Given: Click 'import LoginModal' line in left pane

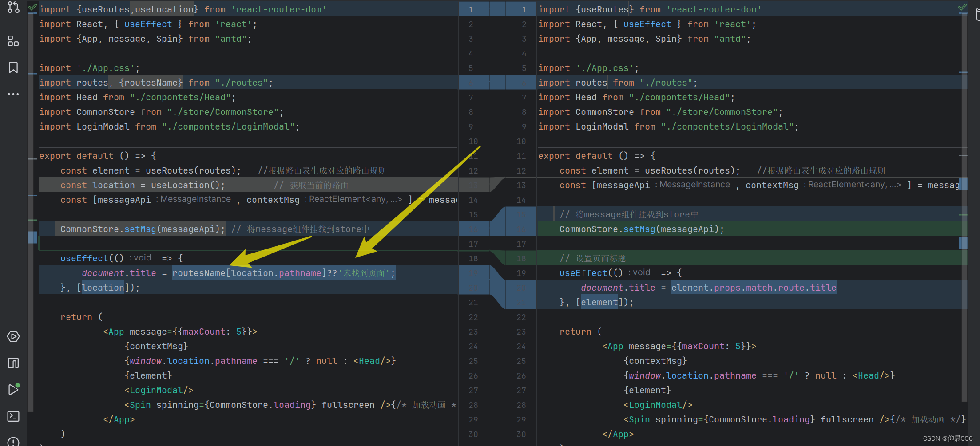Looking at the screenshot, I should (169, 126).
